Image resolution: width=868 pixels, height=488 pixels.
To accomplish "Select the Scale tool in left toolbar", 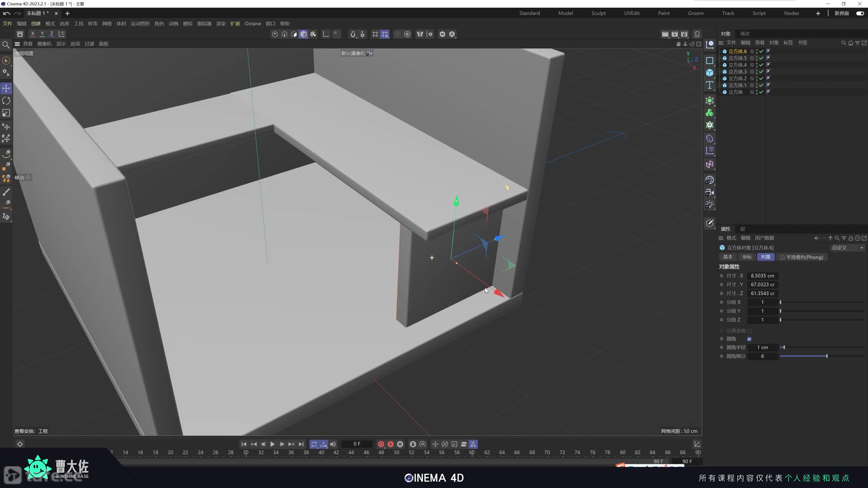I will (6, 113).
